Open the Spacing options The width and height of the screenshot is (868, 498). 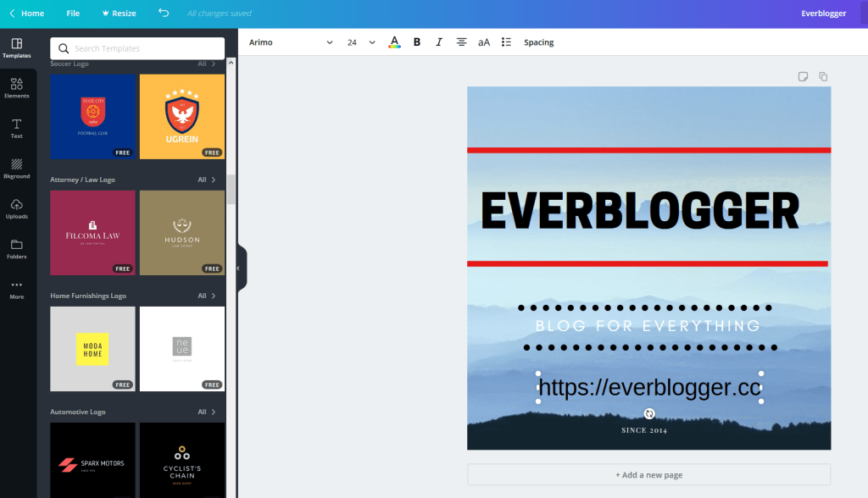(x=538, y=42)
